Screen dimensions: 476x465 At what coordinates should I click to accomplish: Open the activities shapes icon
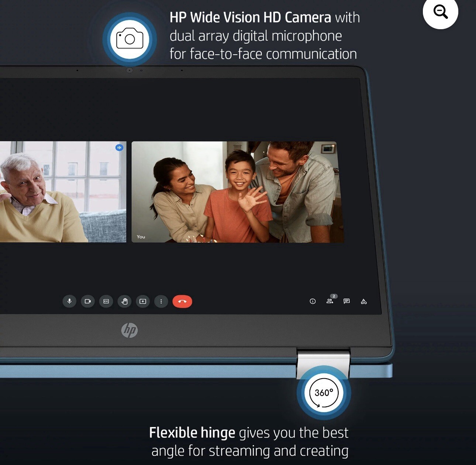click(364, 301)
